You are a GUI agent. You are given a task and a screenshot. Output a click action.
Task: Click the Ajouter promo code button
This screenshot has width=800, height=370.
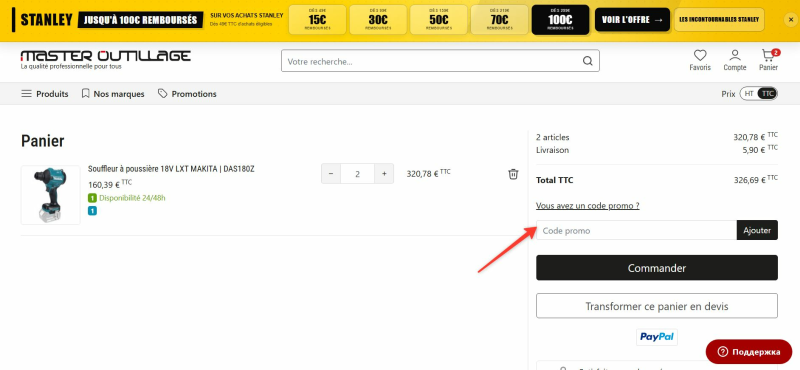(757, 230)
